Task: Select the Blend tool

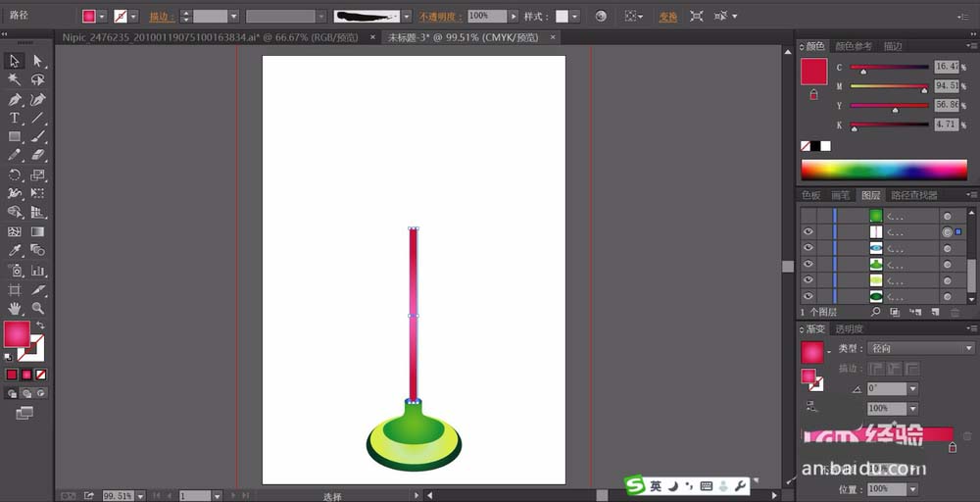Action: (x=37, y=251)
